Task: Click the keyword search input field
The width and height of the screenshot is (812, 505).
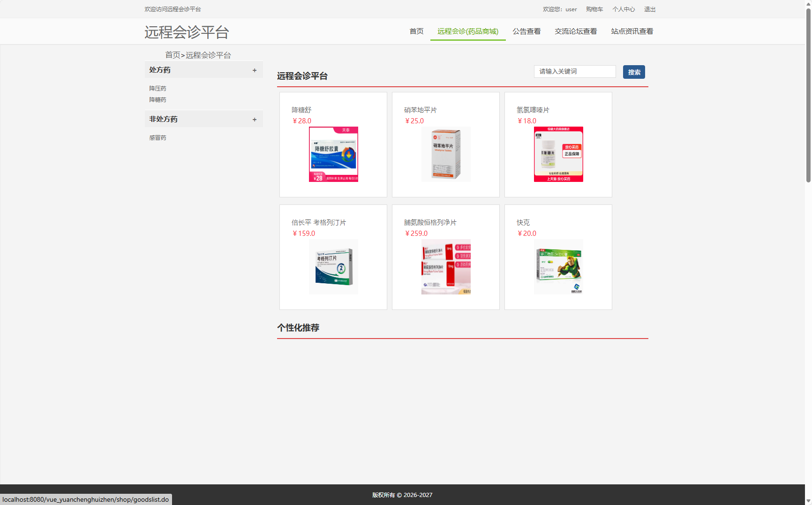Action: [575, 71]
